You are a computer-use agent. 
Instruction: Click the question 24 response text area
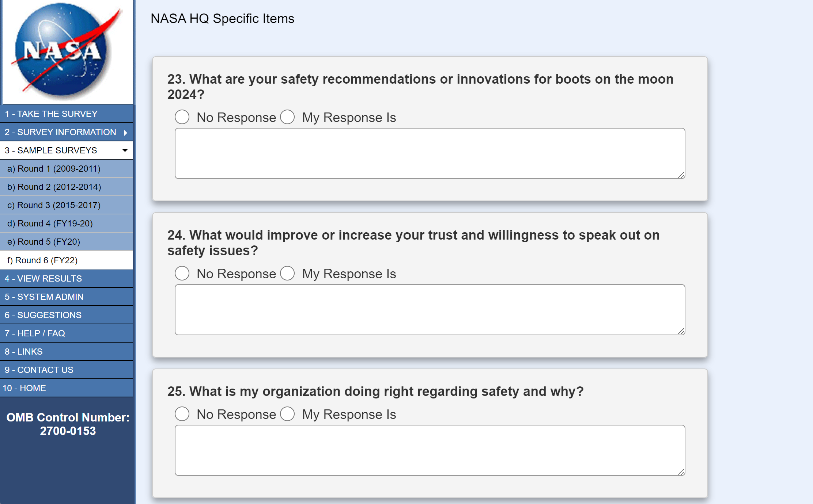(x=430, y=310)
